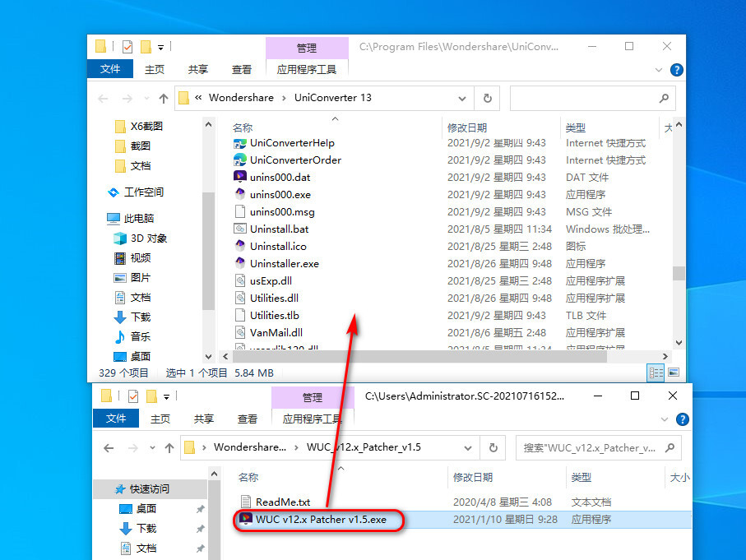Go up one folder level in Patcher window
Screen dimensions: 746x560
click(168, 448)
